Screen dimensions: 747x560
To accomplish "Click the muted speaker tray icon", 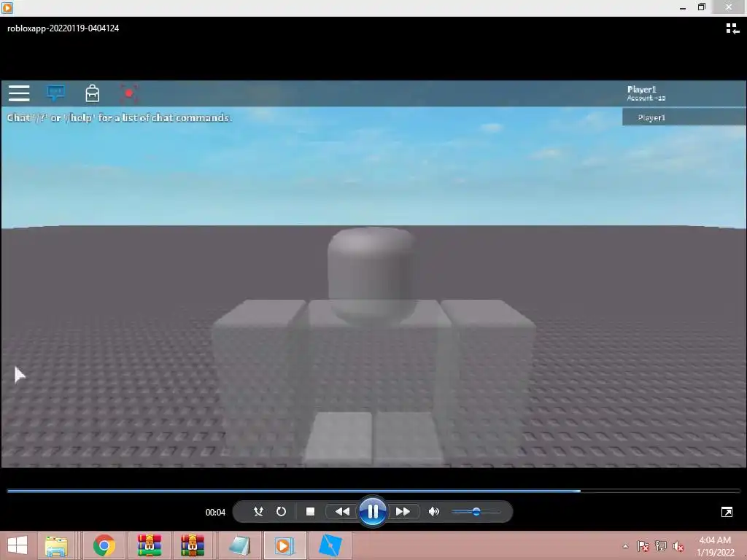I will (x=678, y=546).
